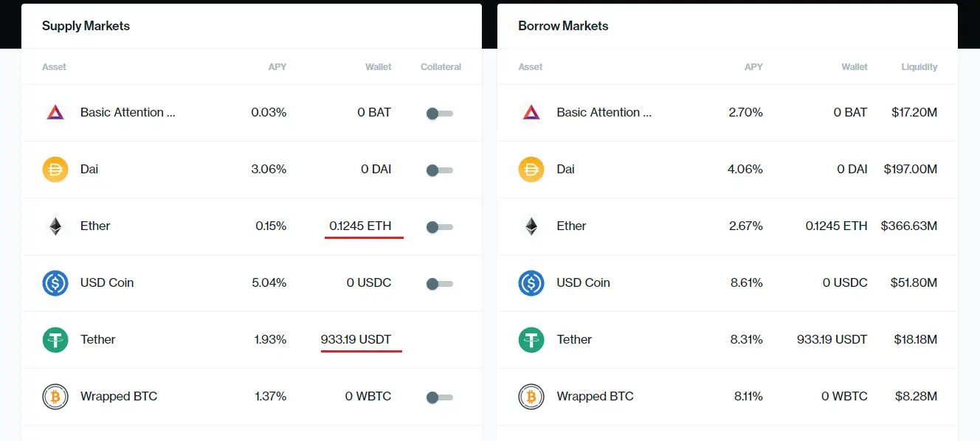The image size is (980, 441).
Task: Select 933.19 USDT wallet balance in Supply Markets
Action: click(x=356, y=340)
